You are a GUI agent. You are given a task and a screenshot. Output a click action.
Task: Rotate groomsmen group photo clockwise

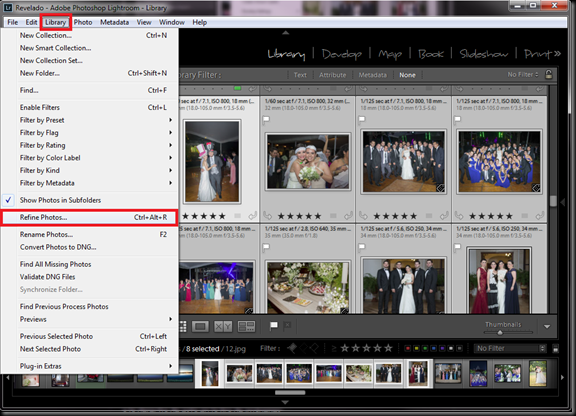pyautogui.click(x=444, y=216)
